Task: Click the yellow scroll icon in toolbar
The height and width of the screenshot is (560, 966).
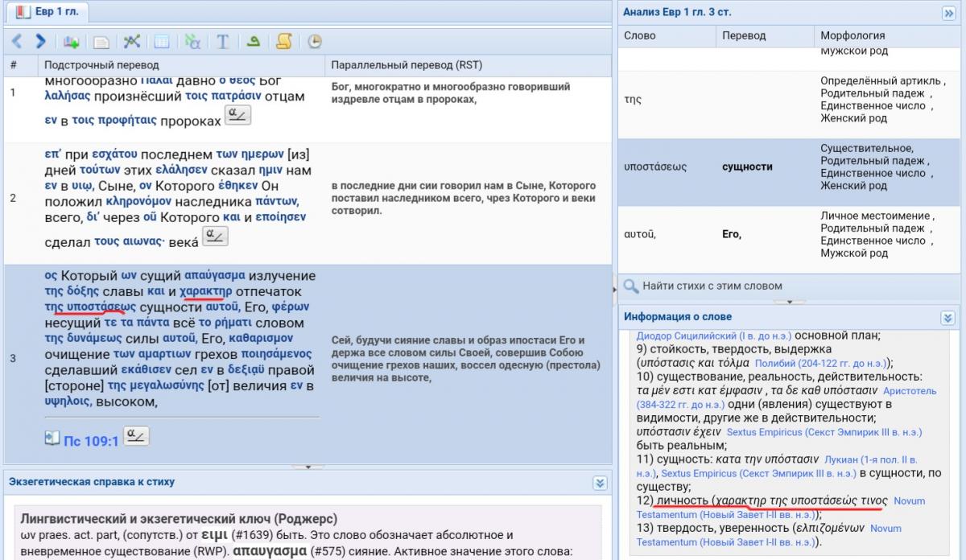Action: tap(283, 42)
